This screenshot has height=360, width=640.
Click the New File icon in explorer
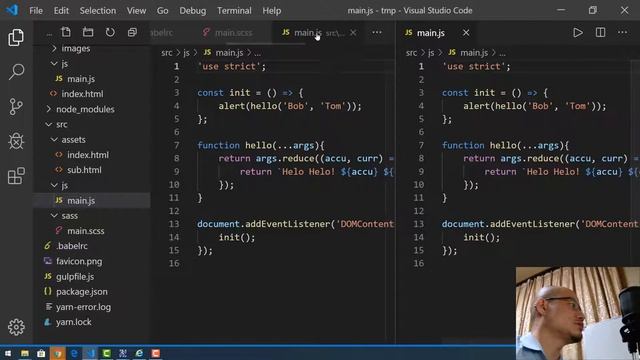pos(66,32)
